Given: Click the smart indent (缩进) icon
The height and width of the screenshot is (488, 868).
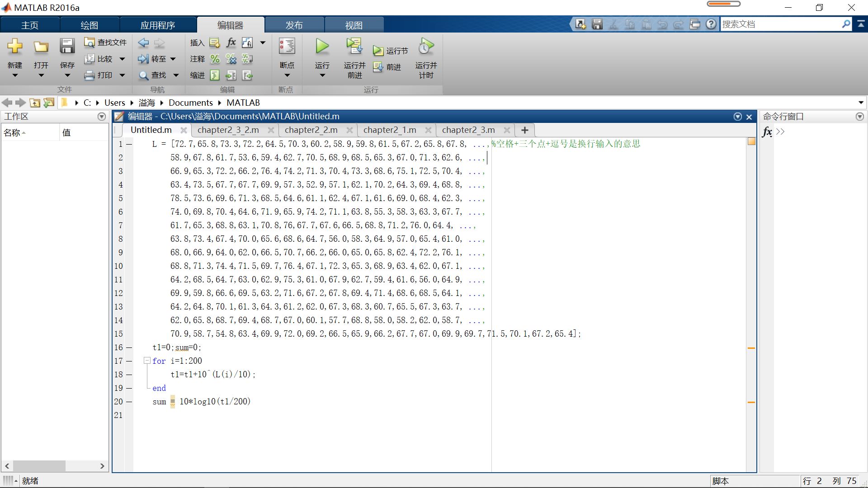Looking at the screenshot, I should pos(215,75).
